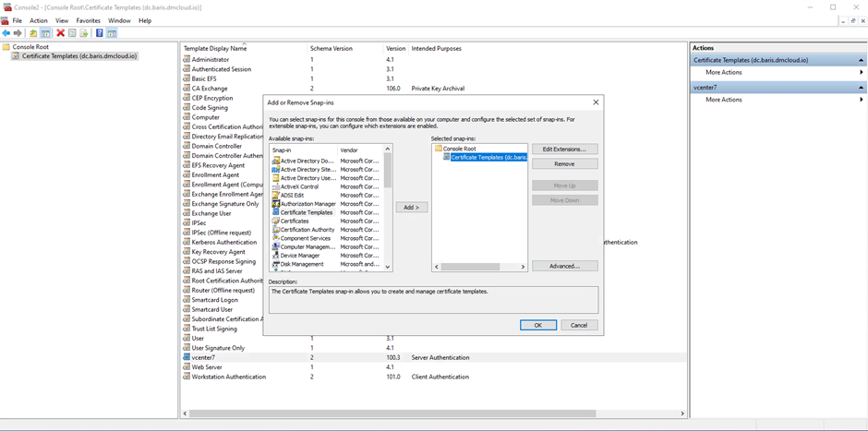Select Console Root in selected snap-ins

(x=458, y=149)
